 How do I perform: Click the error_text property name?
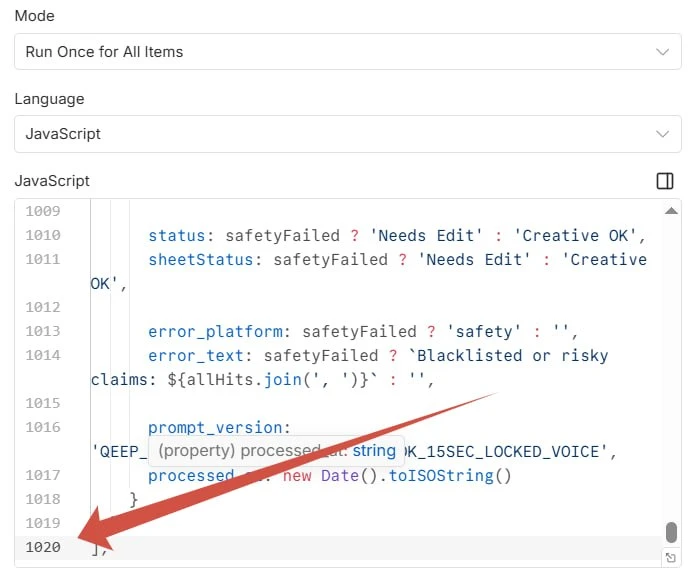pyautogui.click(x=195, y=356)
